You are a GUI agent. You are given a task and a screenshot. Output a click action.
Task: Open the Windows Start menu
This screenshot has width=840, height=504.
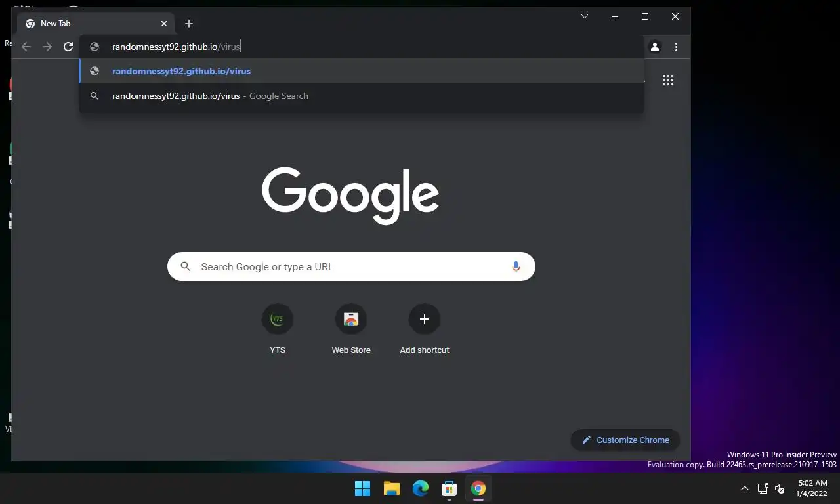[362, 488]
